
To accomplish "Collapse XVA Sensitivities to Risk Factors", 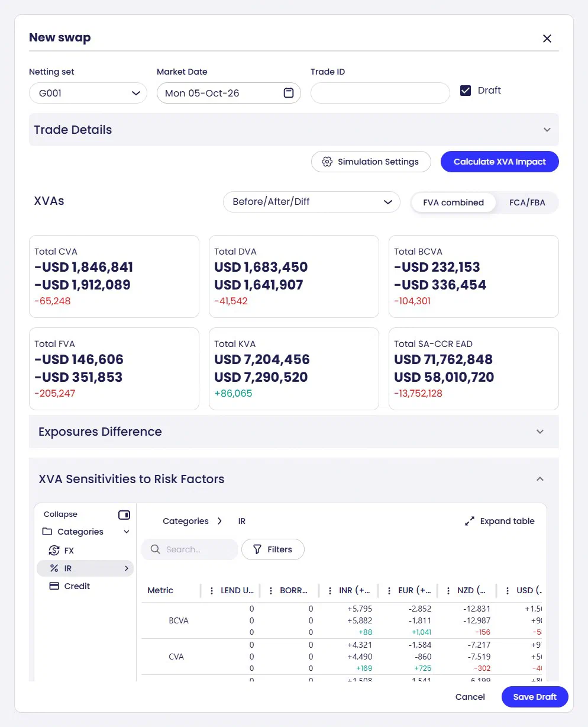I will point(294,479).
